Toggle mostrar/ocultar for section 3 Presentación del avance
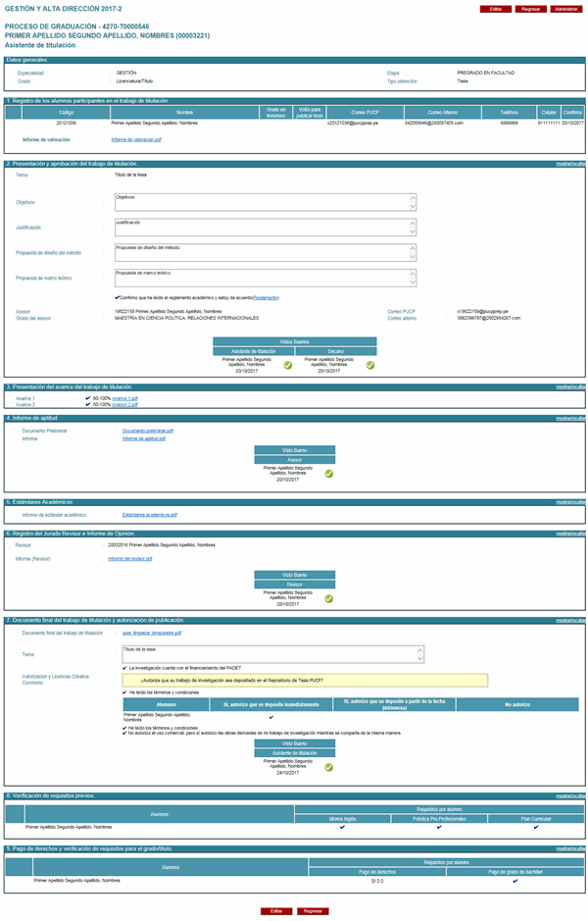The width and height of the screenshot is (588, 921). point(570,387)
